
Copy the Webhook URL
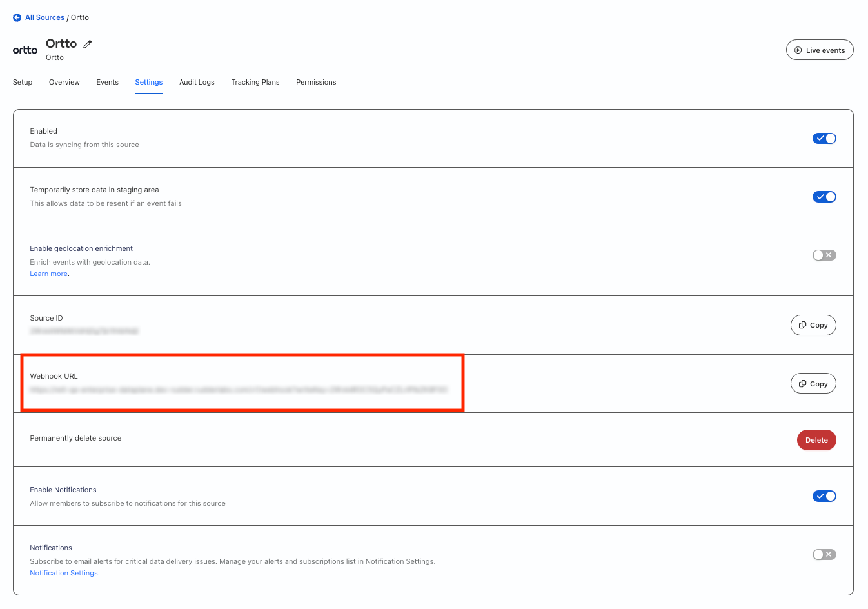pyautogui.click(x=813, y=384)
